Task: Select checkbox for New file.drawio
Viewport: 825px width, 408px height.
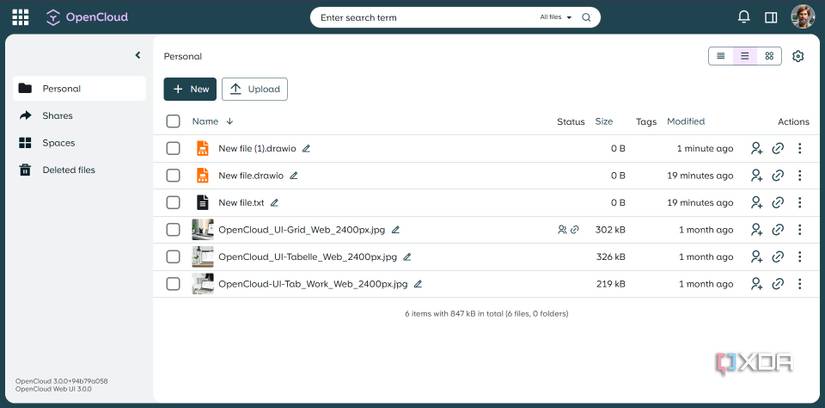Action: click(x=173, y=176)
